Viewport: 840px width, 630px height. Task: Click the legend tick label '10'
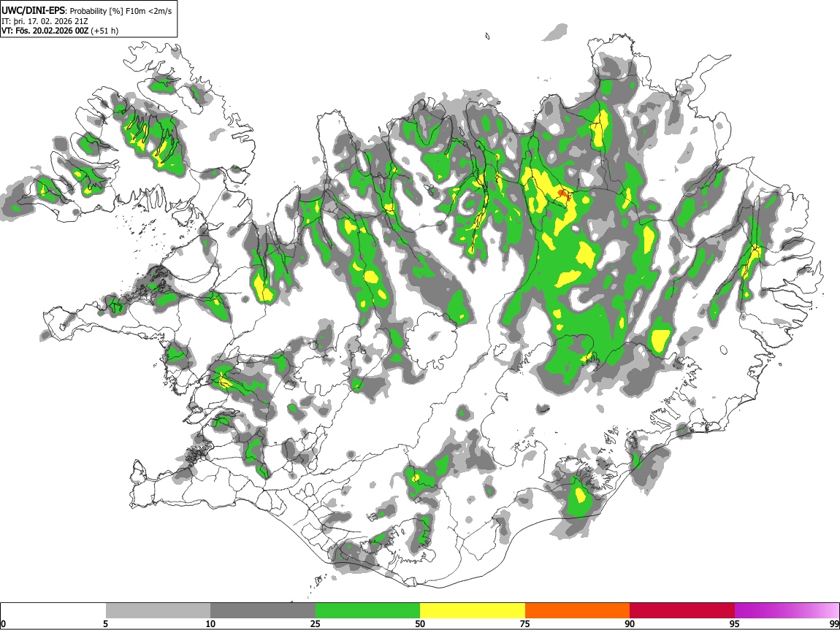210,623
